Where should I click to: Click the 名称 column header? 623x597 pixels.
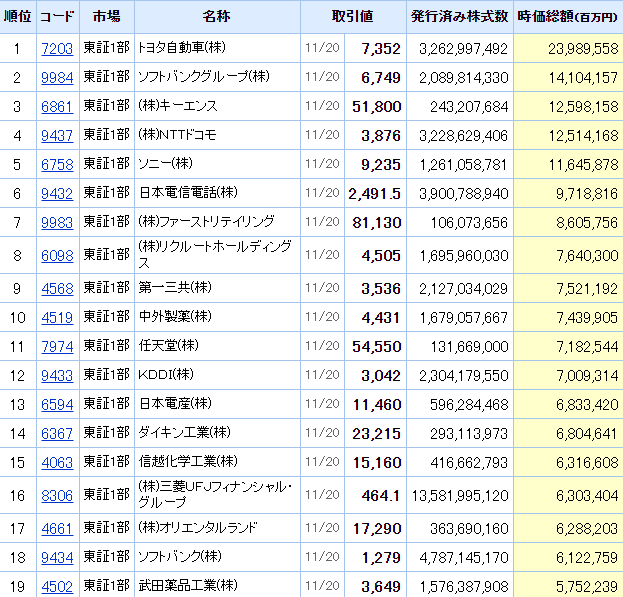217,16
